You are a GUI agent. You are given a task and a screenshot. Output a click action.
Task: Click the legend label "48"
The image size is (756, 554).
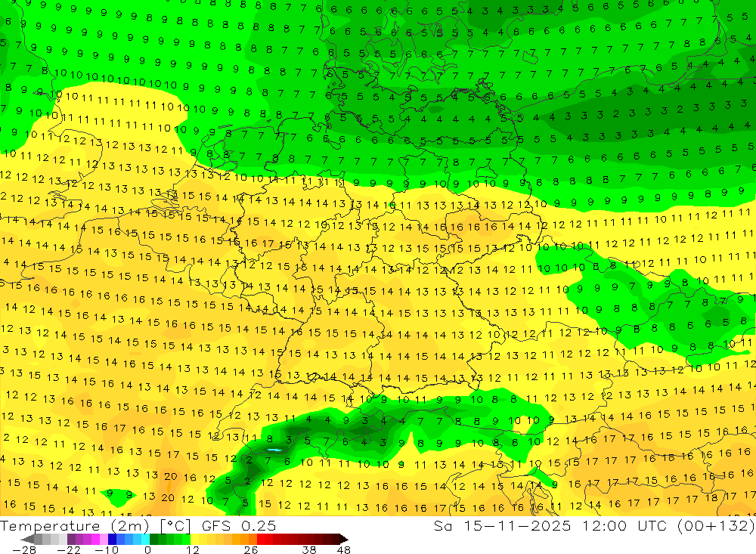pos(344,550)
